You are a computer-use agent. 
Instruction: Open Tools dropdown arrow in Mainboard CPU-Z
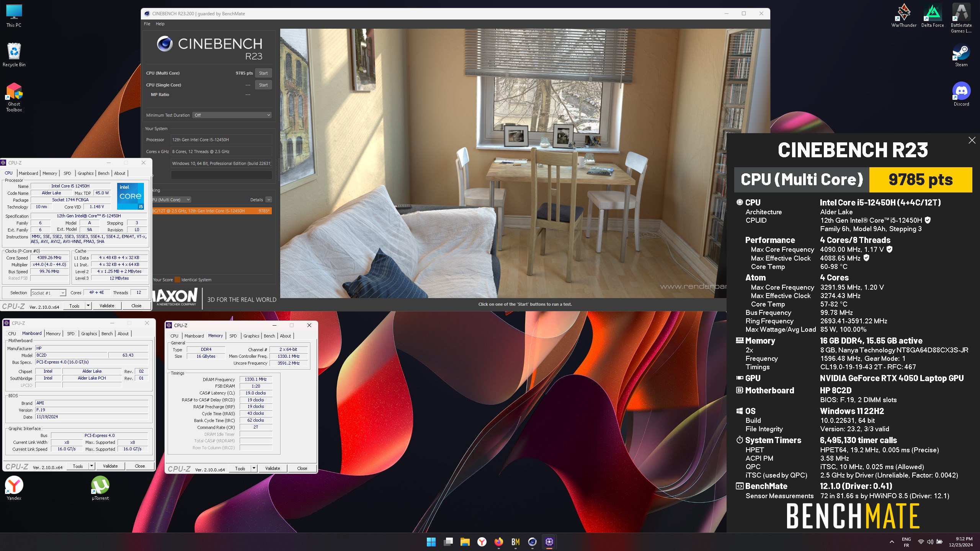pyautogui.click(x=92, y=466)
